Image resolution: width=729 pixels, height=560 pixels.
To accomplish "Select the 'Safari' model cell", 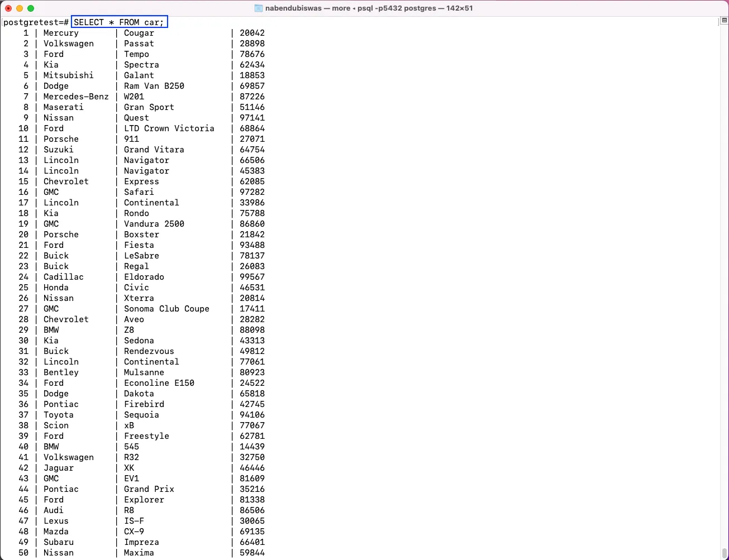I will click(x=139, y=192).
